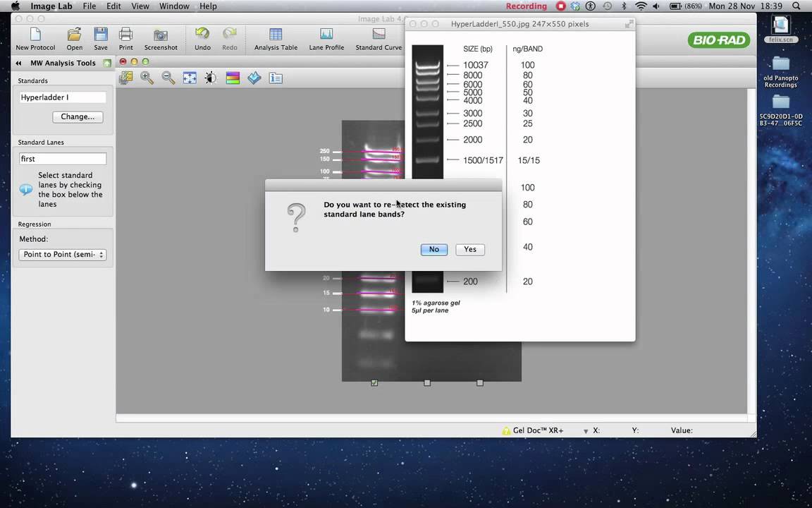Viewport: 812px width, 508px height.
Task: Check the second lane standard checkbox
Action: 427,382
